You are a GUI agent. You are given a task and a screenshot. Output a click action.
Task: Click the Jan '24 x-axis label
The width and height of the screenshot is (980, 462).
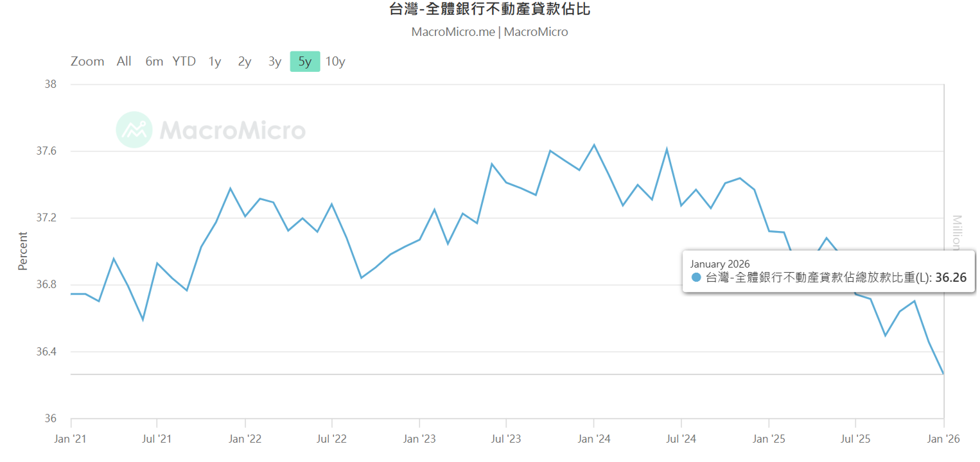click(x=593, y=439)
